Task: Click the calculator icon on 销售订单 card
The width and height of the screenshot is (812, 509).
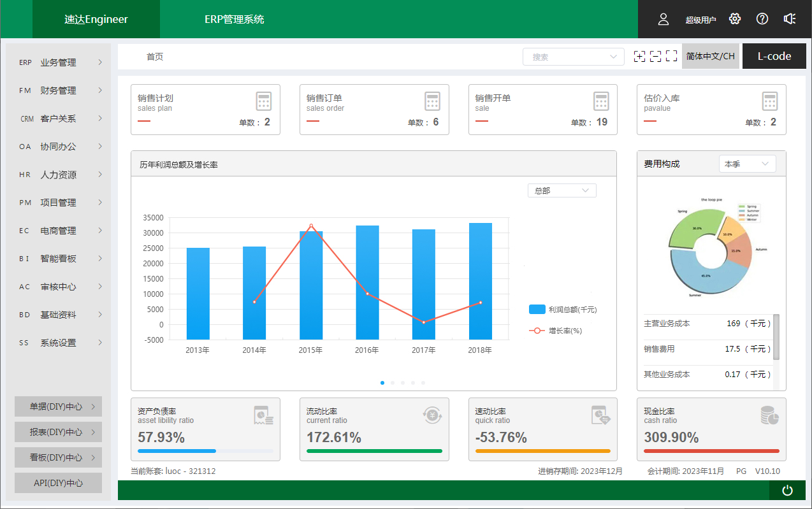Action: tap(433, 101)
